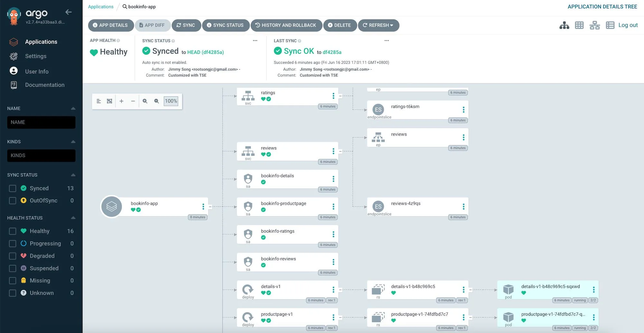Click the Argo logo
This screenshot has height=333, width=644.
coord(14,16)
